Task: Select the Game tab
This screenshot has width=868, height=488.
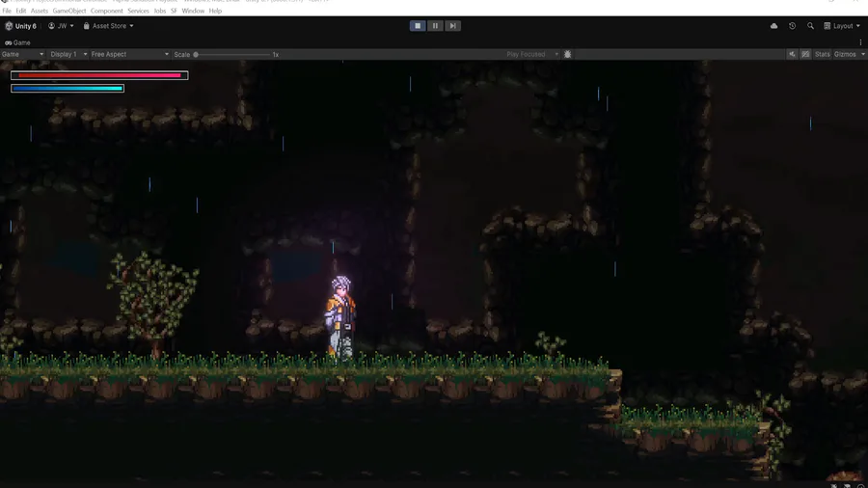Action: [17, 42]
